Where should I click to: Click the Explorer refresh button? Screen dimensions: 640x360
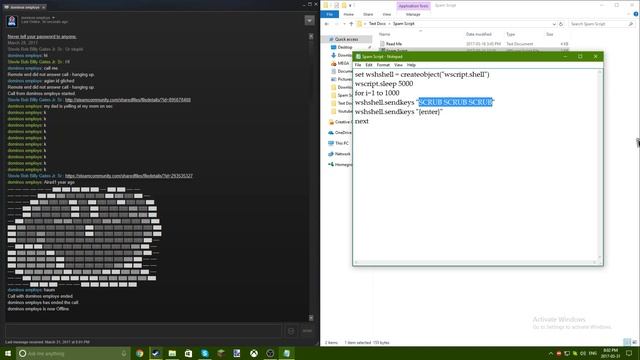pos(561,24)
